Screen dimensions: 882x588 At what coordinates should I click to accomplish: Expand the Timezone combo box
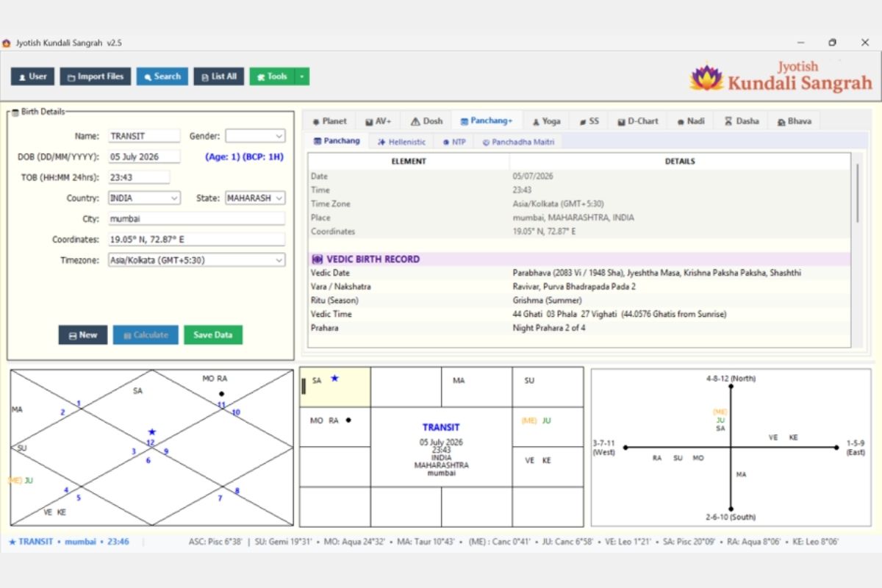[x=196, y=260]
